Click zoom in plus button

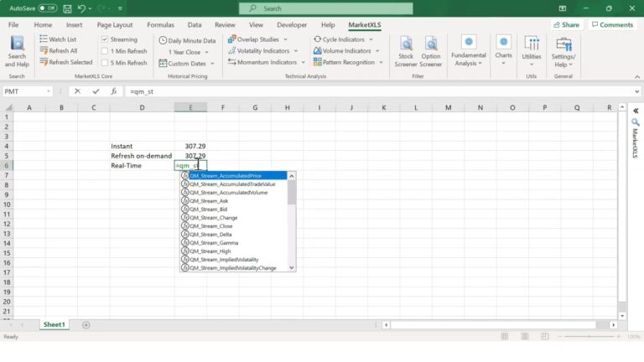coord(619,337)
